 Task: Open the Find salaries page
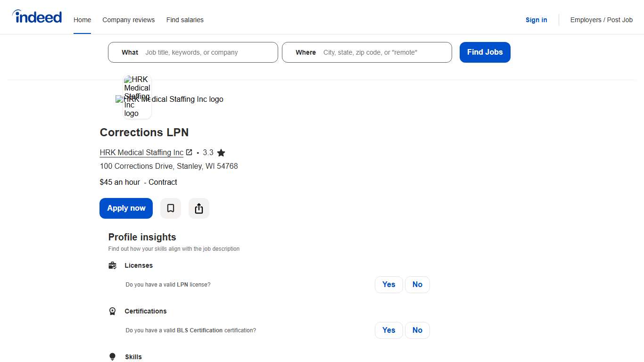pyautogui.click(x=185, y=20)
